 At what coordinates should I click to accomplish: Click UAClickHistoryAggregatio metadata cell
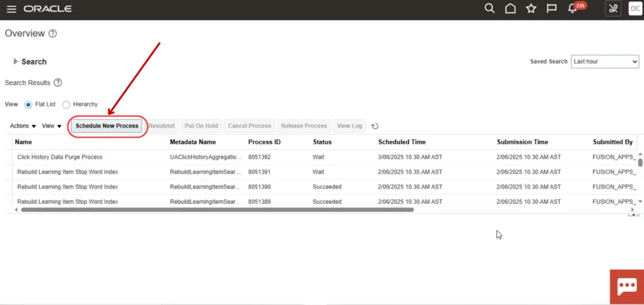[x=204, y=157]
